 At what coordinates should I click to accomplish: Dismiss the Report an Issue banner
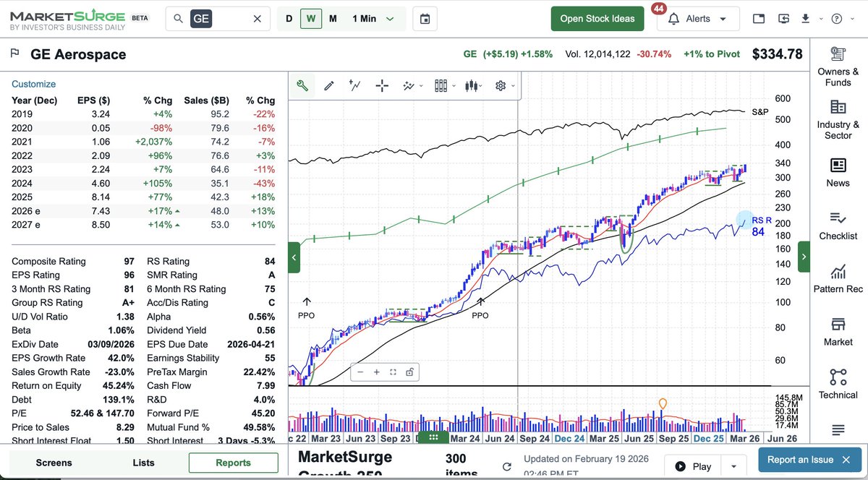[x=846, y=460]
